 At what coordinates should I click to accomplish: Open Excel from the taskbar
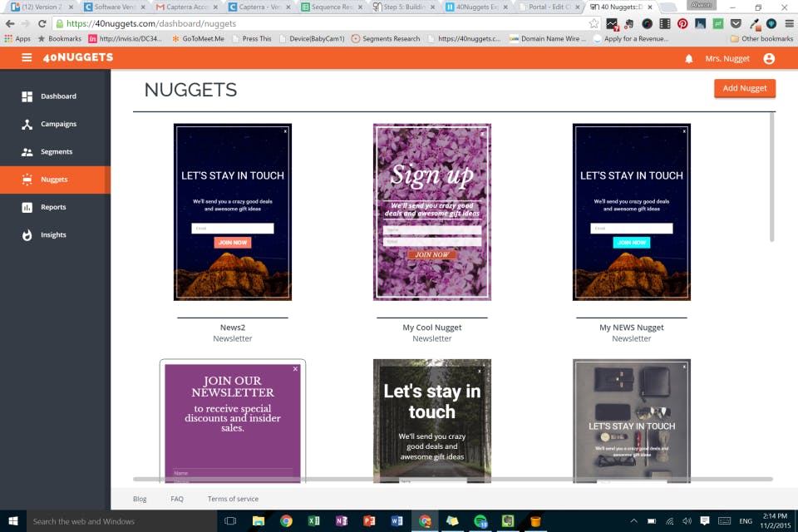(x=313, y=521)
